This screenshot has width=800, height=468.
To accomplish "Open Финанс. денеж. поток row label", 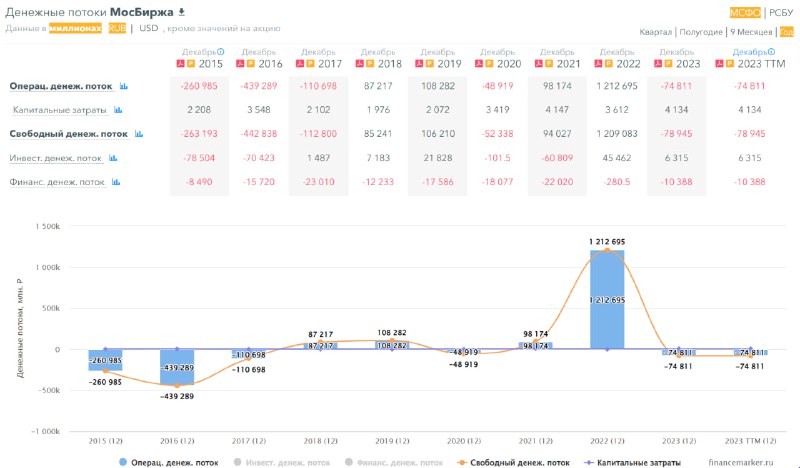I will [x=57, y=182].
